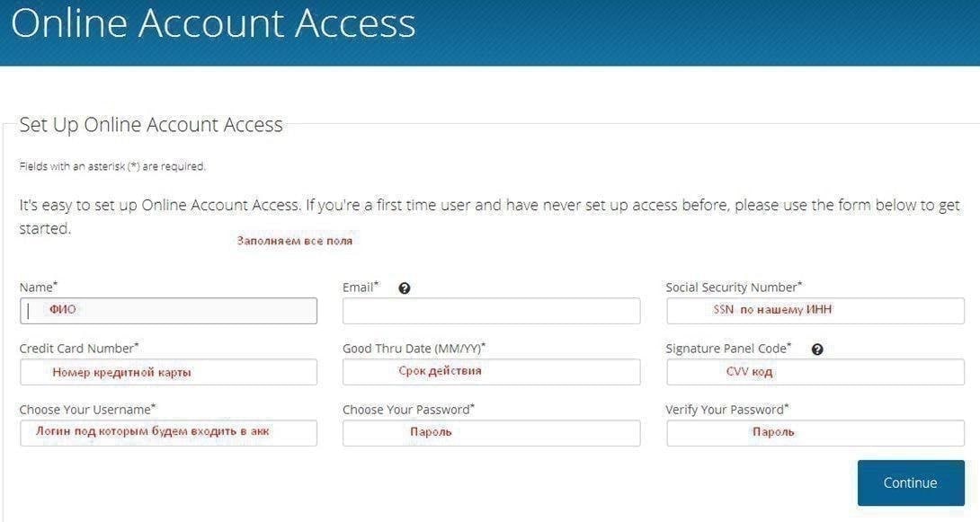The width and height of the screenshot is (980, 522).
Task: Click the Signature Panel Code input box
Action: point(815,372)
